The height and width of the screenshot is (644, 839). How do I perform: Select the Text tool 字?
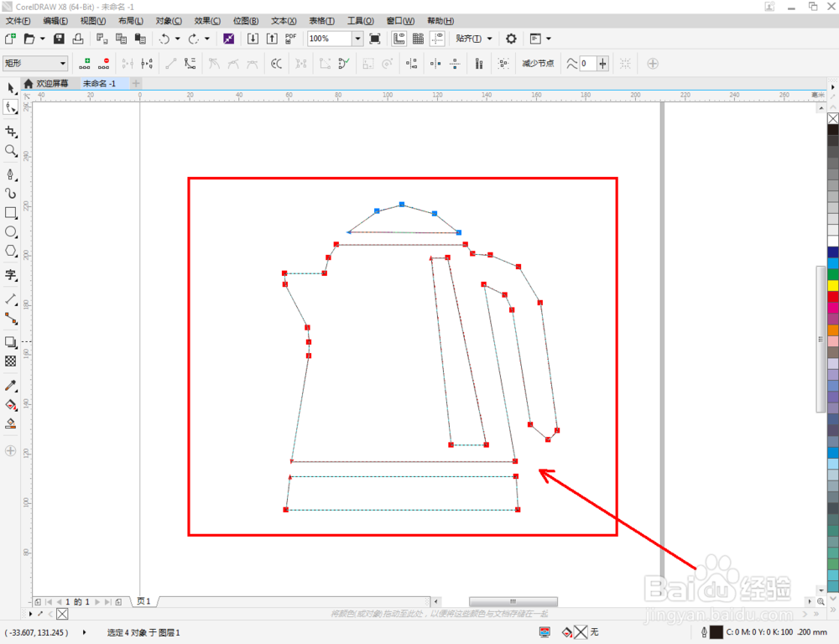pos(11,275)
